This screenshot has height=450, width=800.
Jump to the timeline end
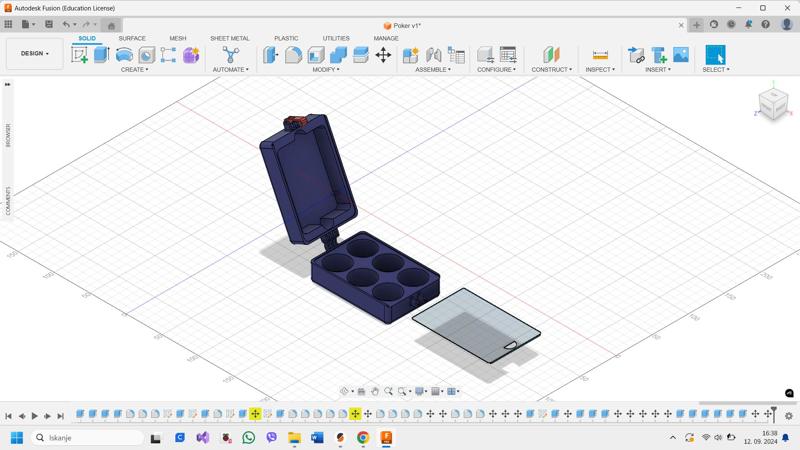(60, 416)
